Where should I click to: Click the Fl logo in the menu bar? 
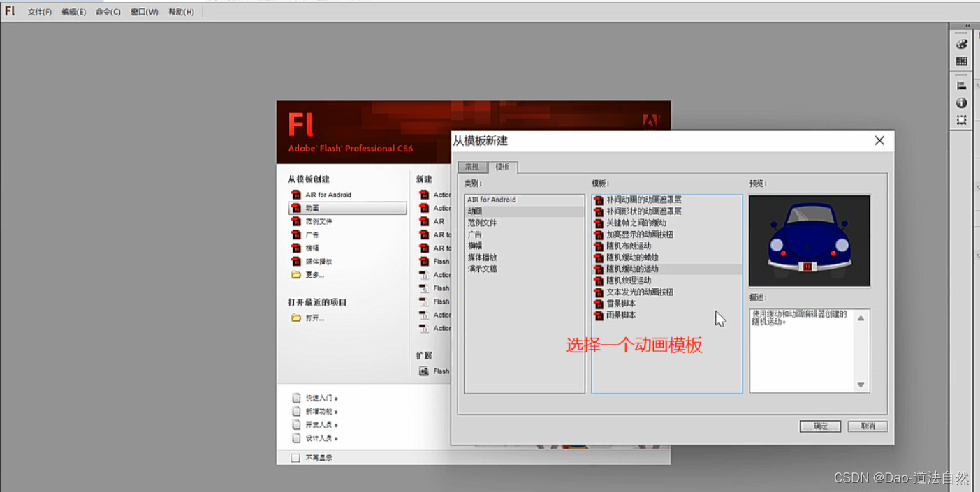[10, 10]
